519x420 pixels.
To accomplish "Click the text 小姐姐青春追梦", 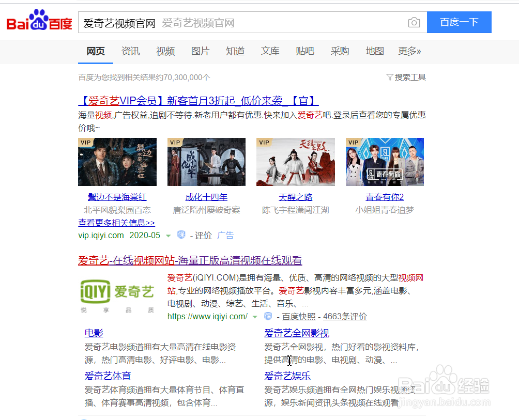I will point(385,210).
